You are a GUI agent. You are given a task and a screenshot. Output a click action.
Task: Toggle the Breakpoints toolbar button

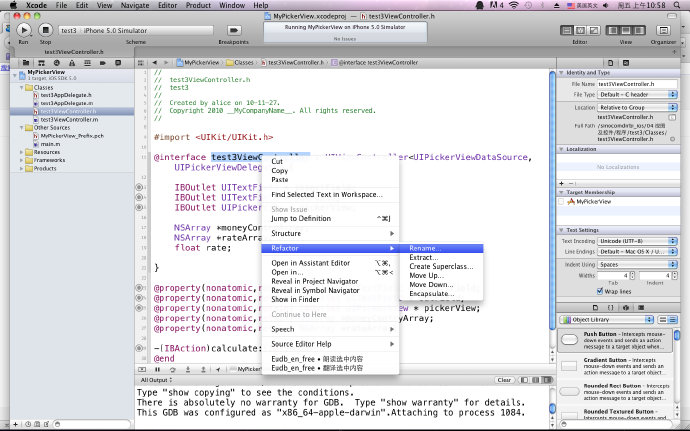tap(234, 30)
